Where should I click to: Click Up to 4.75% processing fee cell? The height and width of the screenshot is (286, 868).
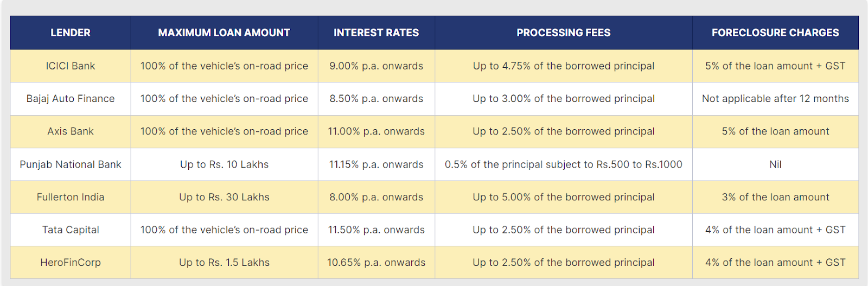563,66
